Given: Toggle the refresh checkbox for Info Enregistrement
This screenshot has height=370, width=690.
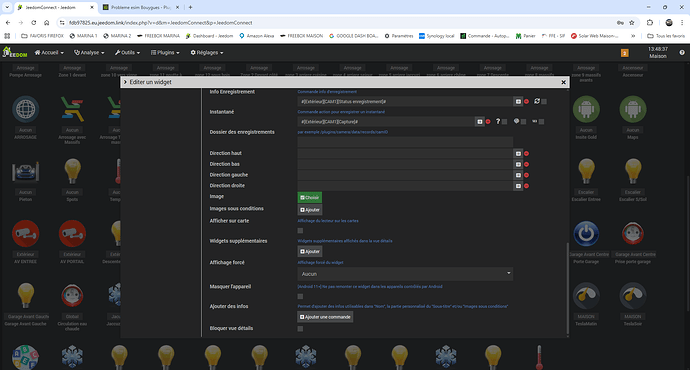Looking at the screenshot, I should (x=544, y=102).
